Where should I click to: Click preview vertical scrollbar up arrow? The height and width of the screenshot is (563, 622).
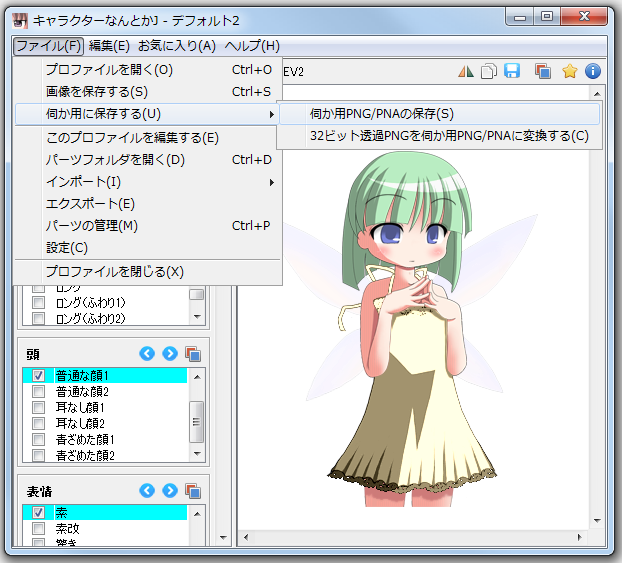click(597, 94)
